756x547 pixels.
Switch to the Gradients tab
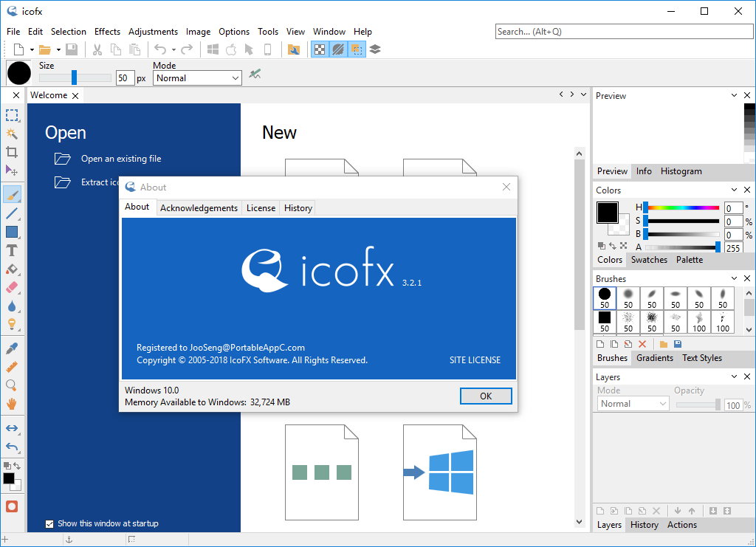[x=654, y=358]
